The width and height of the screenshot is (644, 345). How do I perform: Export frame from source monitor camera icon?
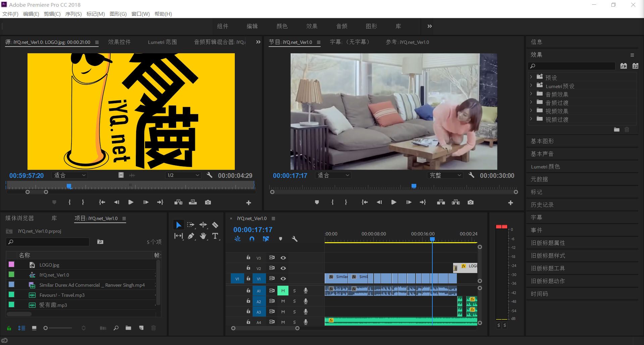(x=208, y=202)
